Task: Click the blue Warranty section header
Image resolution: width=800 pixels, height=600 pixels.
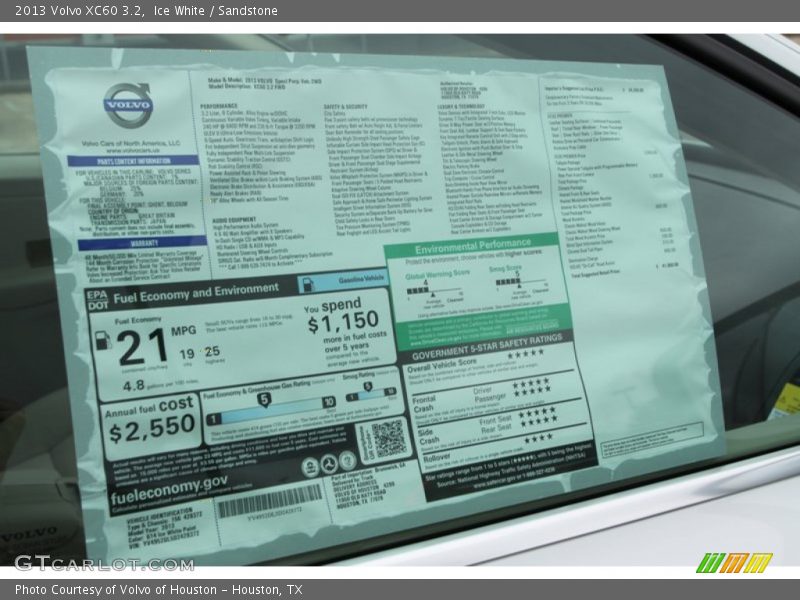Action: pos(131,243)
